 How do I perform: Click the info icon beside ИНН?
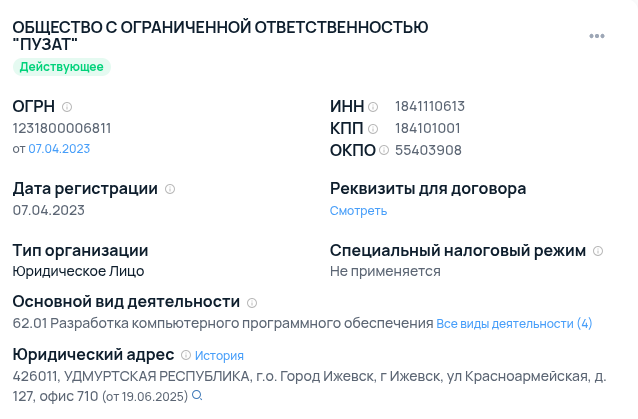click(x=373, y=107)
